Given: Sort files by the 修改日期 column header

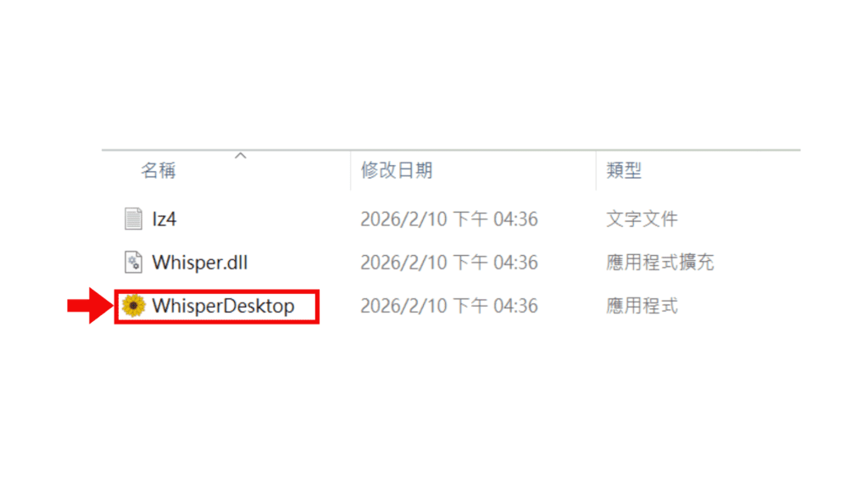Looking at the screenshot, I should [x=397, y=170].
